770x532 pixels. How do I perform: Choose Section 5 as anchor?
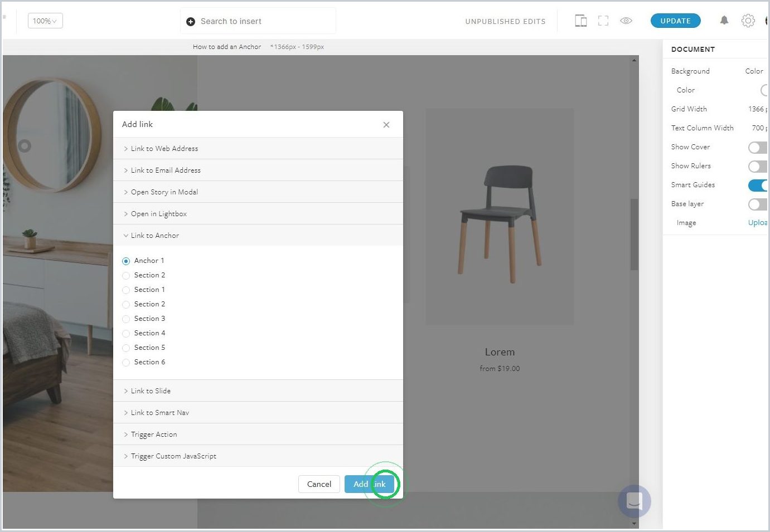126,348
